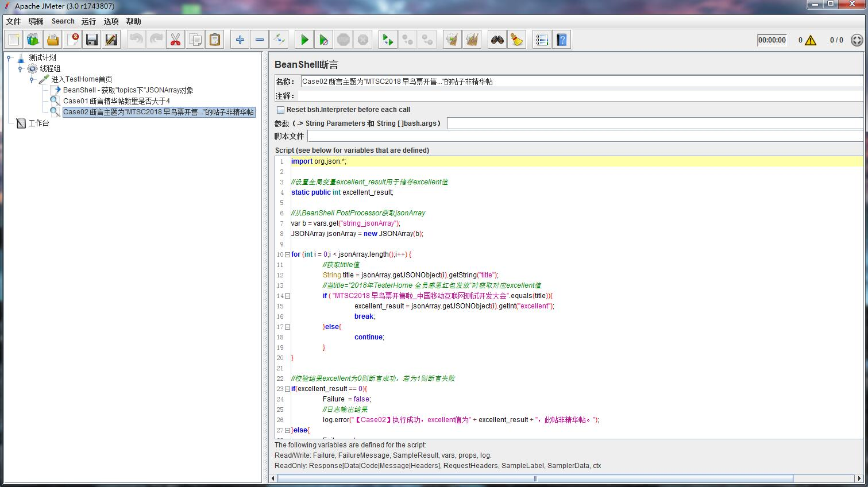Collapse the 测试计划 tree node

click(9, 57)
